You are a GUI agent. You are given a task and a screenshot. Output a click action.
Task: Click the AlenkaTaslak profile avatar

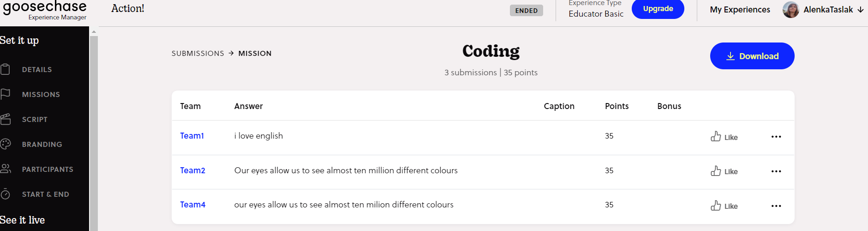(790, 10)
